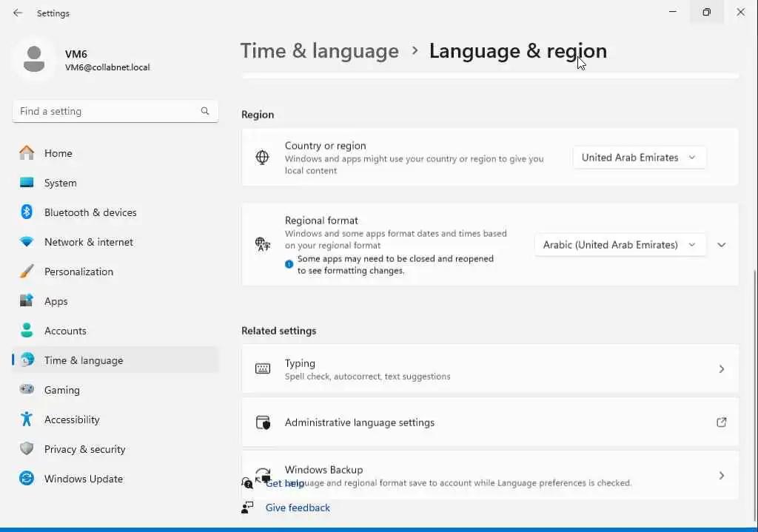Click the Regional format info notice icon
Viewport: 758px width, 532px height.
[289, 264]
